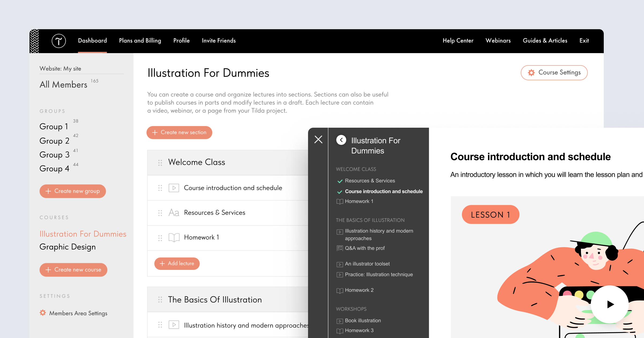Select Course introduction and schedule in preview menu
Screen dimensions: 644x338
384,192
